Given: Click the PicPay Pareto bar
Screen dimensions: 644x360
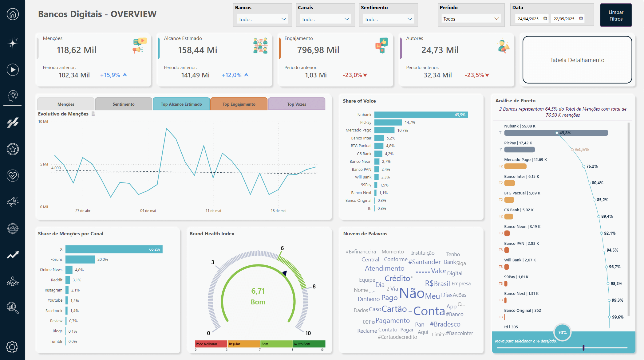Looking at the screenshot, I should tap(520, 150).
